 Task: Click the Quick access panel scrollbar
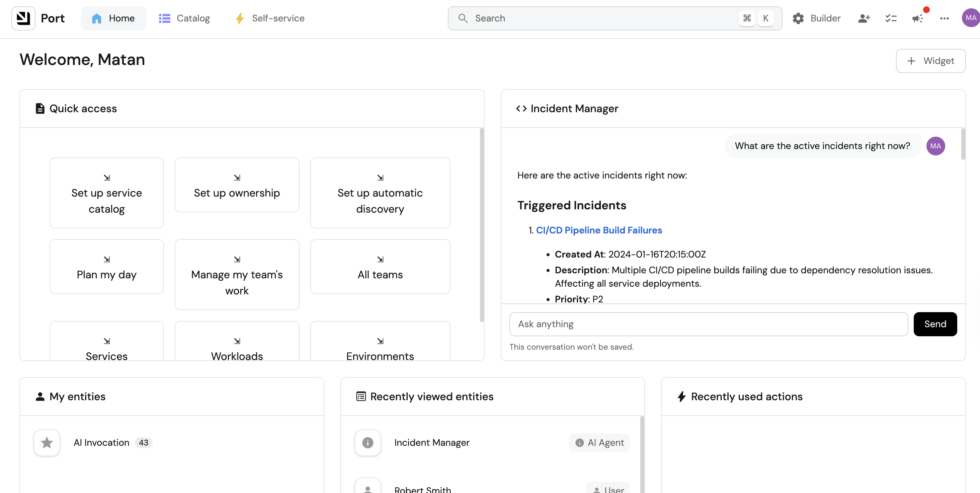pos(482,225)
